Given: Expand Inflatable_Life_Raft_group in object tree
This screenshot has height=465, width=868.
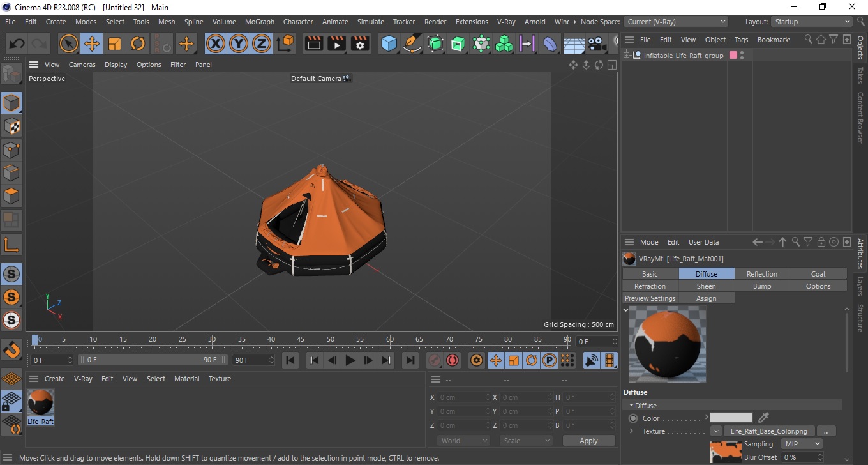Looking at the screenshot, I should click(x=627, y=56).
